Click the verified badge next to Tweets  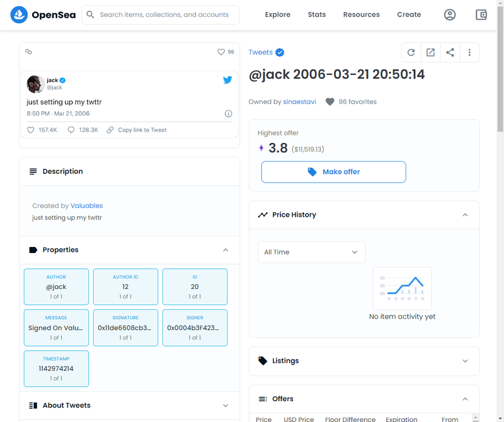tap(280, 52)
